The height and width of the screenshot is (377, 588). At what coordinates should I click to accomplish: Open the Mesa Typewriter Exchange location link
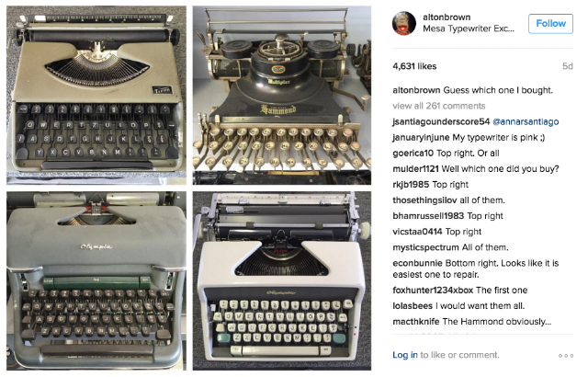pyautogui.click(x=469, y=29)
